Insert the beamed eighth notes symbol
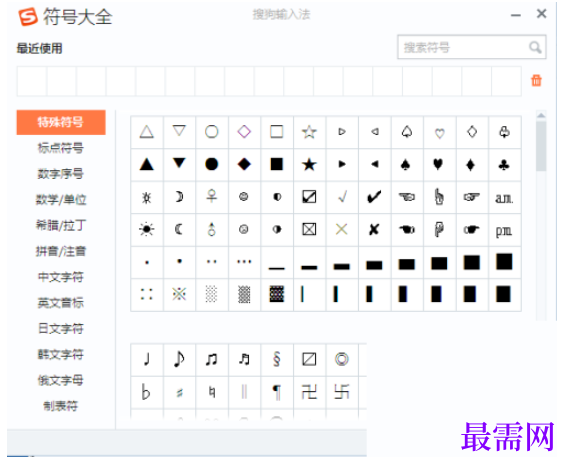This screenshot has height=468, width=573. tap(212, 359)
